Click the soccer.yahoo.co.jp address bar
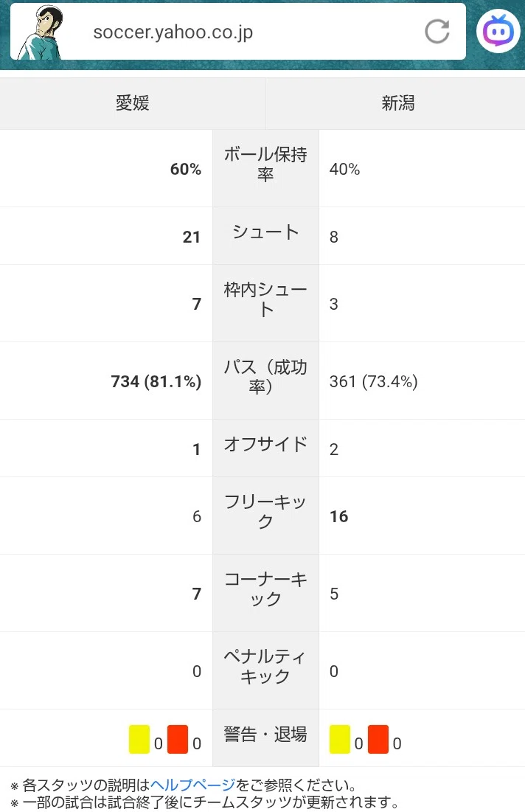The width and height of the screenshot is (525, 812). tap(237, 32)
